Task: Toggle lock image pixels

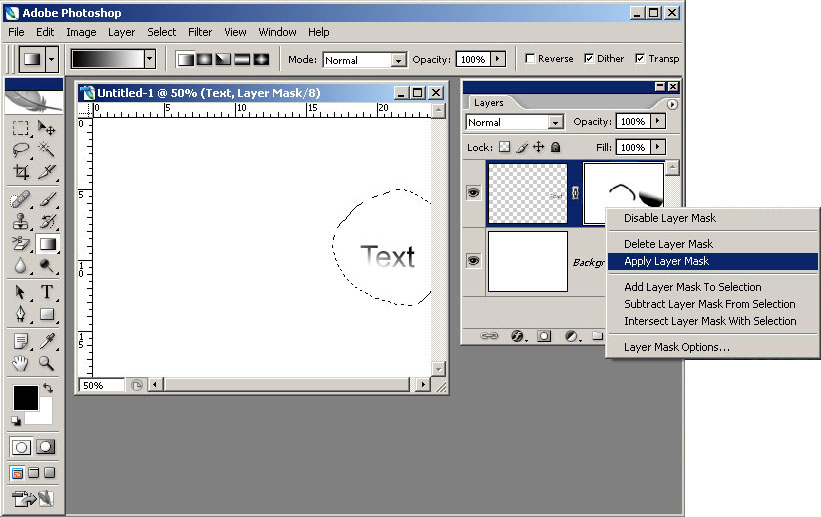Action: (522, 147)
